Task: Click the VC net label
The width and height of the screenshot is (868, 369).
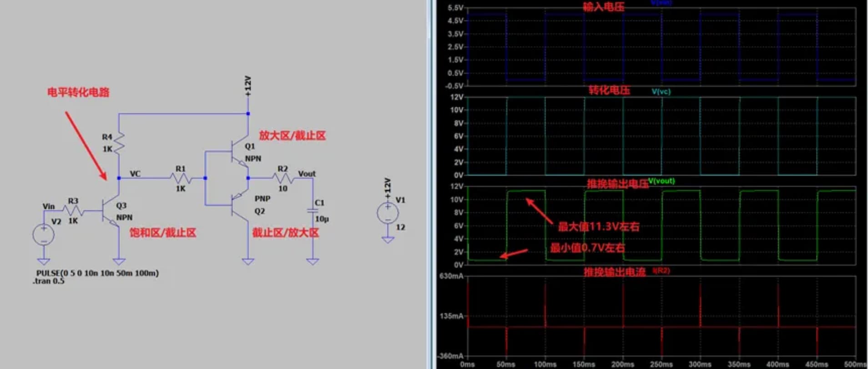Action: 135,174
